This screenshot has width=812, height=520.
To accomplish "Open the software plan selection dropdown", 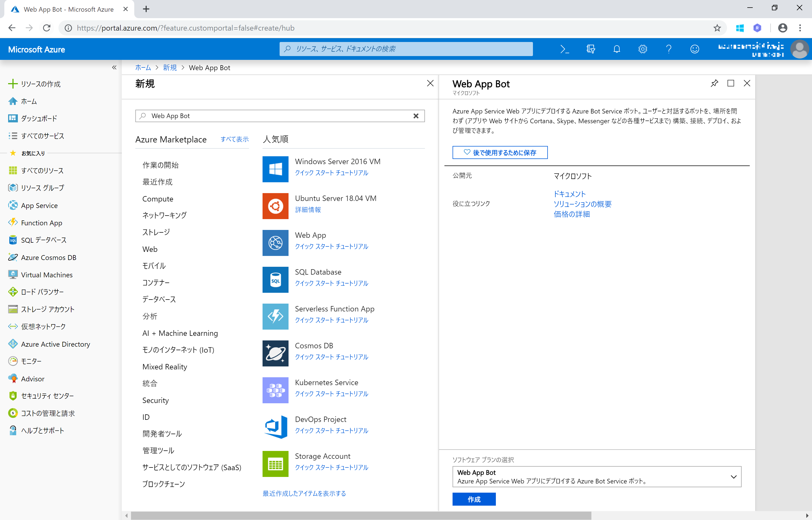I will point(734,477).
